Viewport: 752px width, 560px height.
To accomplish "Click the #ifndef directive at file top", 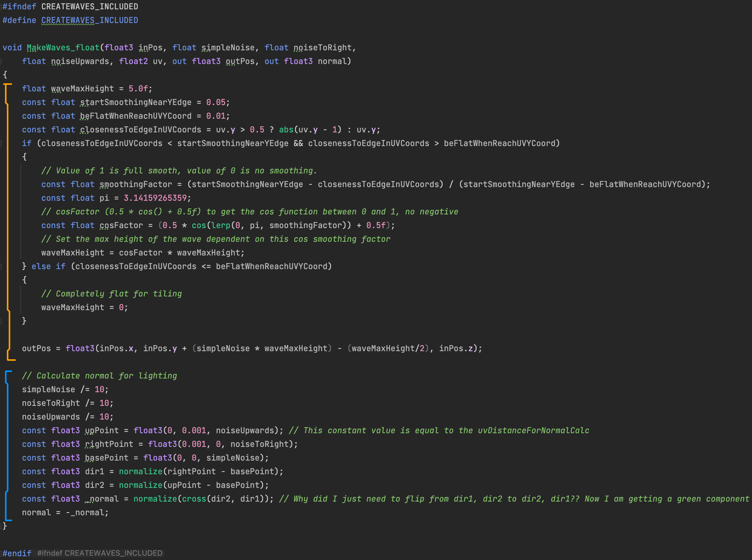I will (19, 7).
